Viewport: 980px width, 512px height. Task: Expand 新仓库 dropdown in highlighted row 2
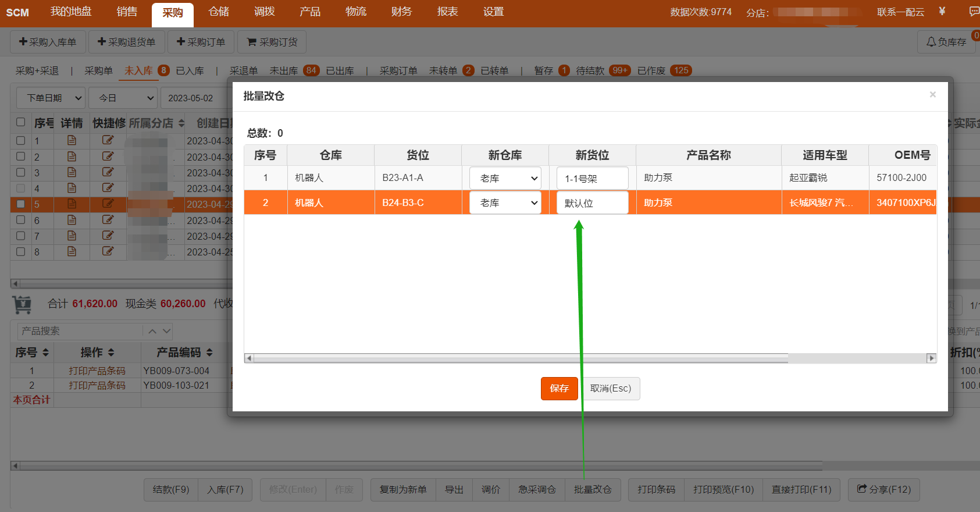[x=505, y=203]
